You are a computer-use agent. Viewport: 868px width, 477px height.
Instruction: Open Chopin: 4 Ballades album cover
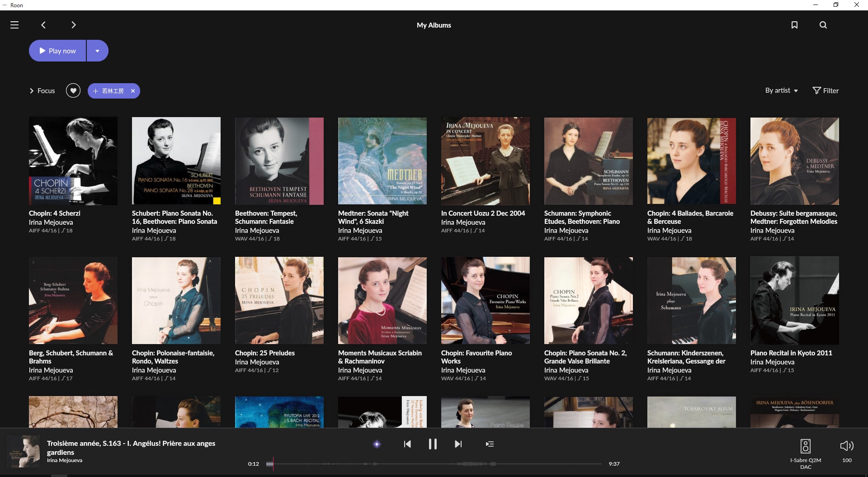(692, 161)
